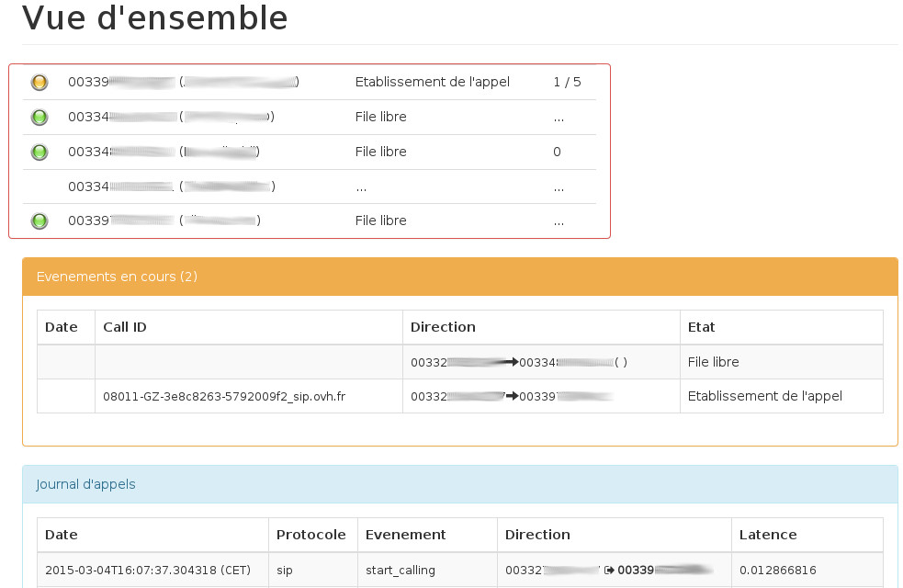The image size is (903, 588).
Task: Click the Evenement column header in the journal
Action: point(405,535)
